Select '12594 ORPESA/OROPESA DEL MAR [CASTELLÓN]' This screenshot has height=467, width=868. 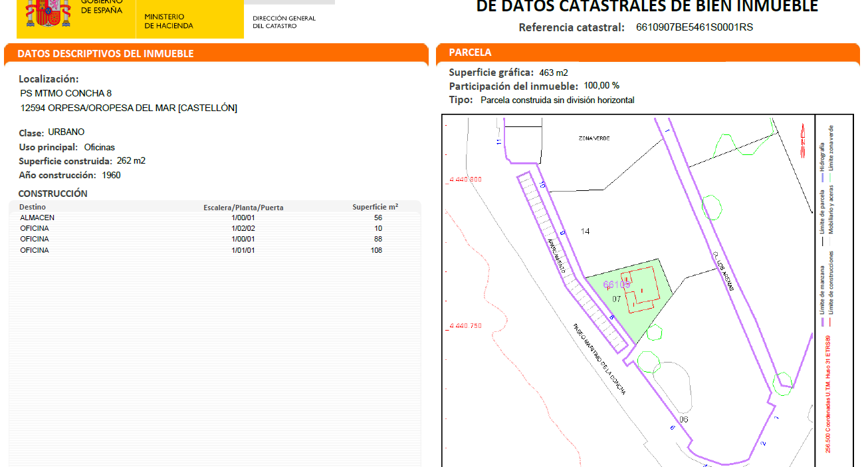(129, 108)
